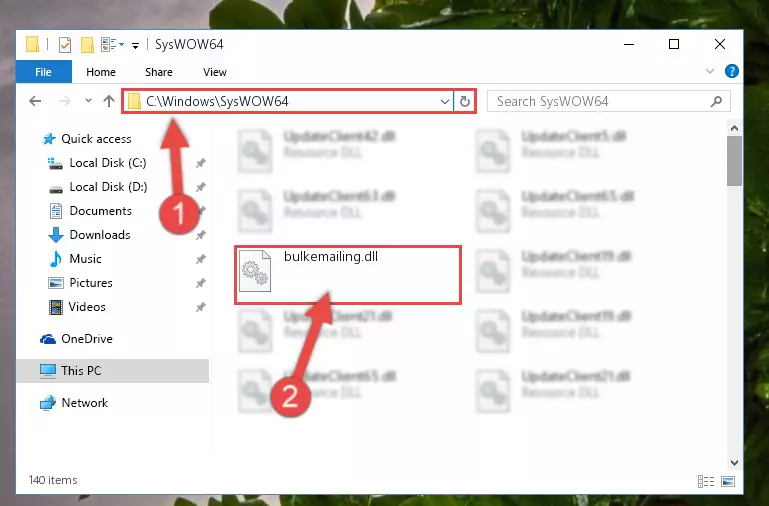This screenshot has height=506, width=769.
Task: Click the address bar path C:\Windows\SysWOW64
Action: pyautogui.click(x=217, y=101)
